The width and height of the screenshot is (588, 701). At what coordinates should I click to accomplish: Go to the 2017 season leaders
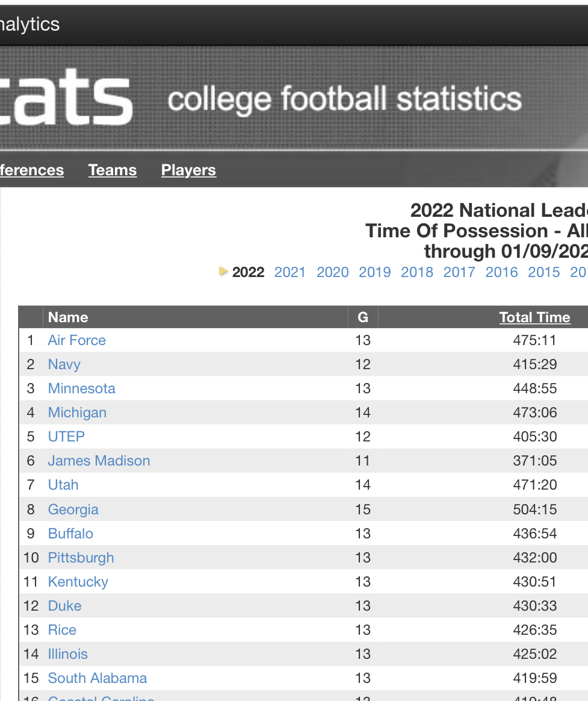(459, 272)
